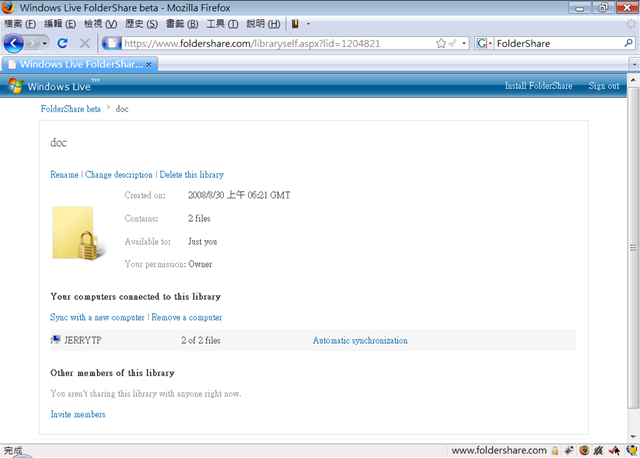640x458 pixels.
Task: Open the dropdown arrow next to bookmark icon
Action: [x=308, y=24]
